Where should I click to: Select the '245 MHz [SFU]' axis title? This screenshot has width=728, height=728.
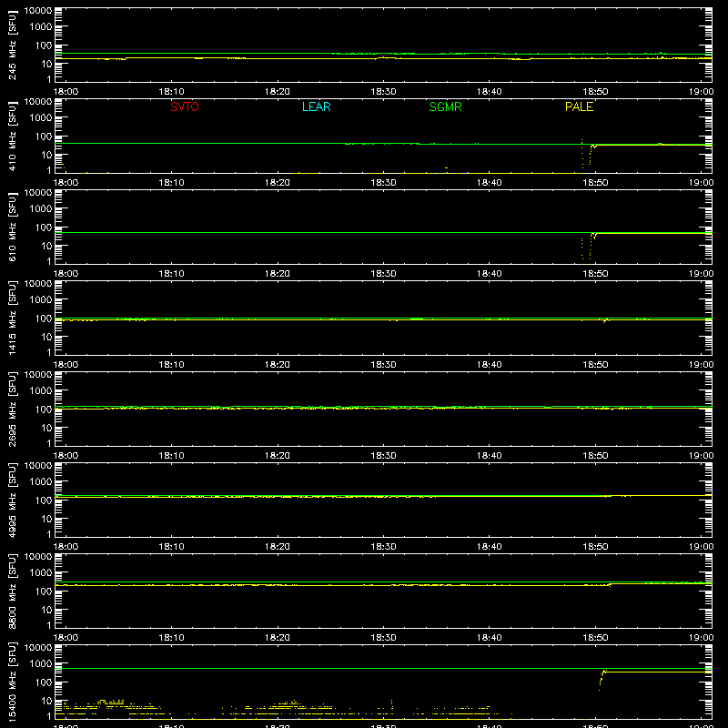(13, 45)
